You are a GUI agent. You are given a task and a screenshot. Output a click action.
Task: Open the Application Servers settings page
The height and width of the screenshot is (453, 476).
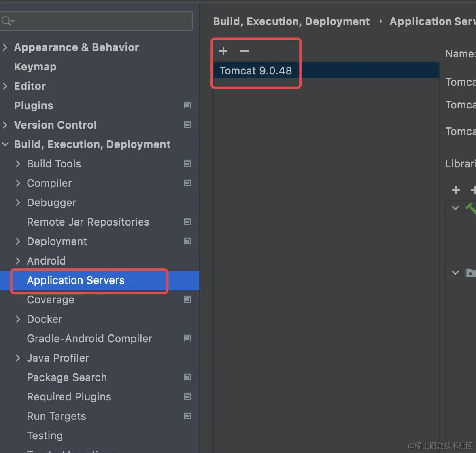click(x=76, y=280)
